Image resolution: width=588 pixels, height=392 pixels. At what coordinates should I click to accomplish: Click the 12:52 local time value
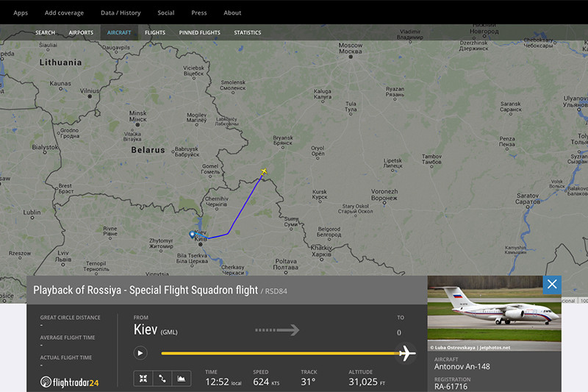click(223, 382)
